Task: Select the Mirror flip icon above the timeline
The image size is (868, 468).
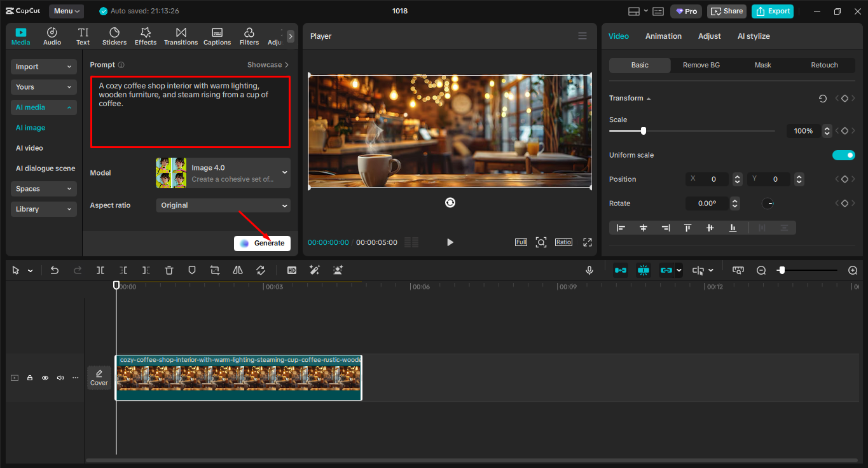Action: (237, 270)
